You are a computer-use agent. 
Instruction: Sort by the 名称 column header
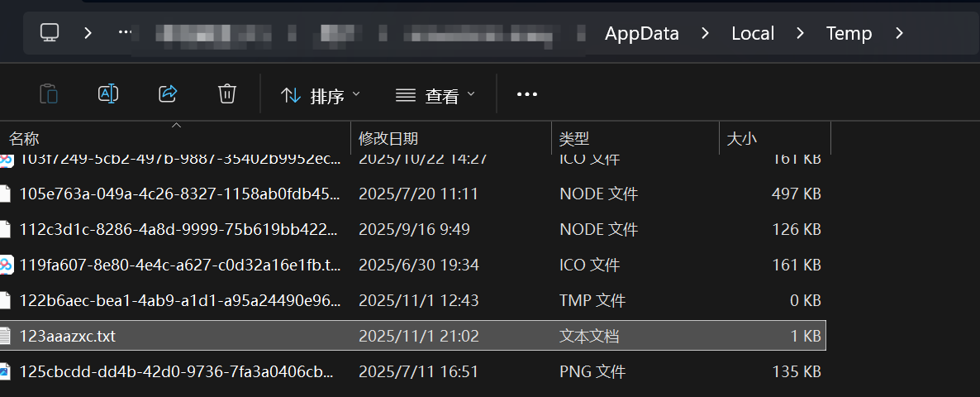[x=24, y=139]
